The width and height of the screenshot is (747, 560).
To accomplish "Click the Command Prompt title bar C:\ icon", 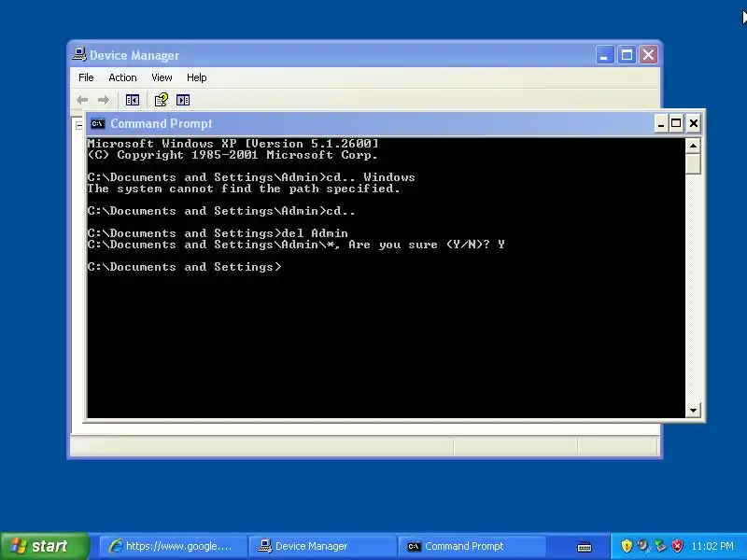I will 98,124.
